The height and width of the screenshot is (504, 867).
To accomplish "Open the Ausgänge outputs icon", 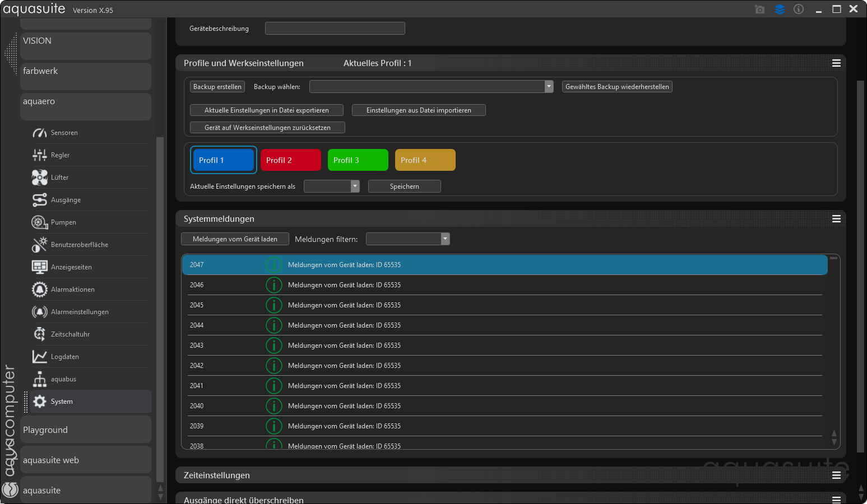I will point(39,200).
